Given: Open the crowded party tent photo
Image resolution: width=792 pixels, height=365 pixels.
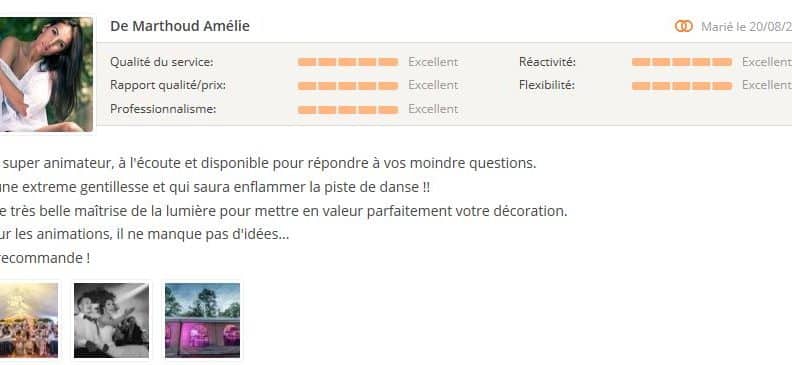Looking at the screenshot, I should tap(29, 320).
